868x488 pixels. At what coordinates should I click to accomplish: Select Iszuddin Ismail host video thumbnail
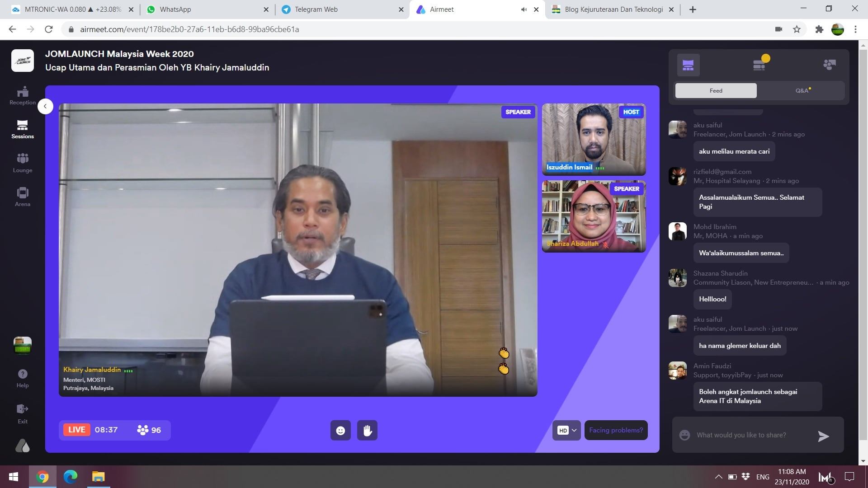[x=594, y=139]
